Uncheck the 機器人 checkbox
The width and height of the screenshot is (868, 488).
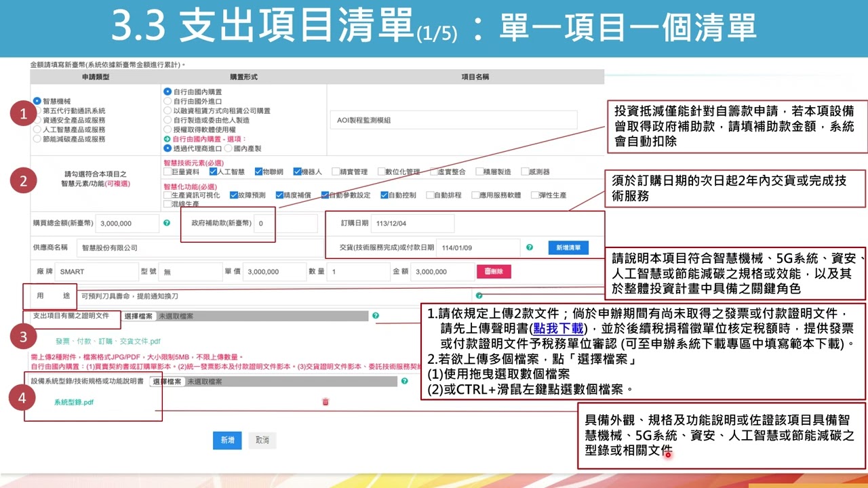[x=297, y=172]
